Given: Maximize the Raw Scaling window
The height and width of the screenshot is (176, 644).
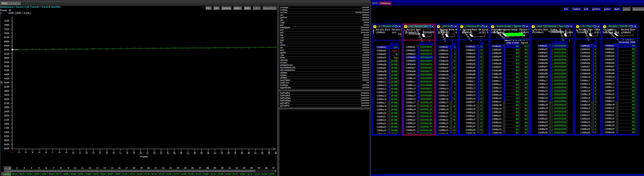Looking at the screenshot, I should click(567, 26).
